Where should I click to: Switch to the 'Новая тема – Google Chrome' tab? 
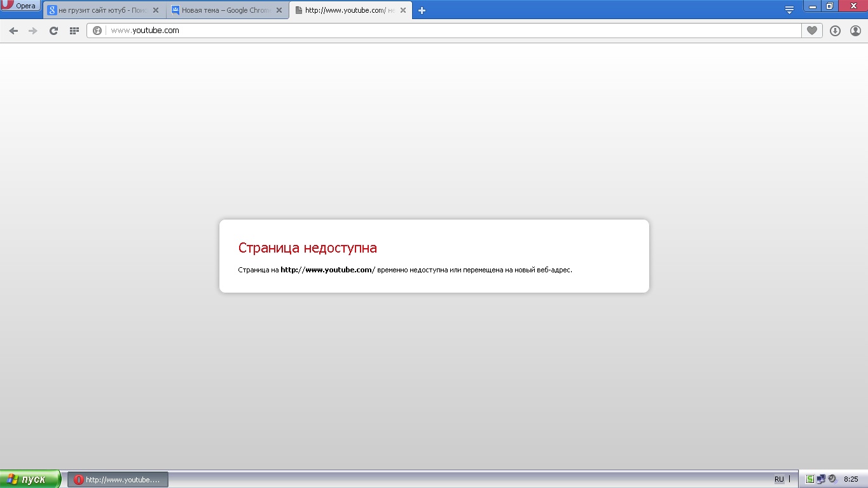tap(227, 10)
